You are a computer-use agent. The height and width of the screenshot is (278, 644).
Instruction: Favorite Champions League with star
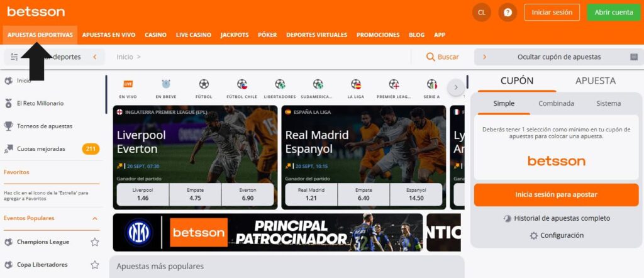click(x=95, y=242)
